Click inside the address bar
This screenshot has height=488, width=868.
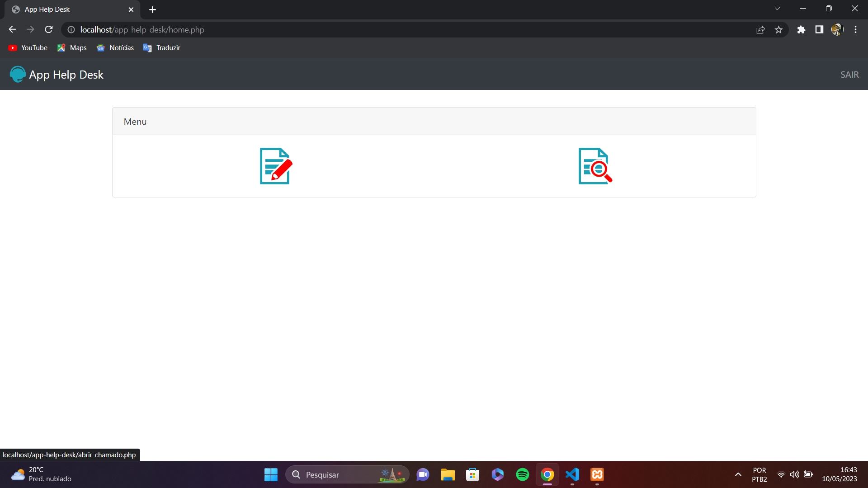(x=316, y=29)
